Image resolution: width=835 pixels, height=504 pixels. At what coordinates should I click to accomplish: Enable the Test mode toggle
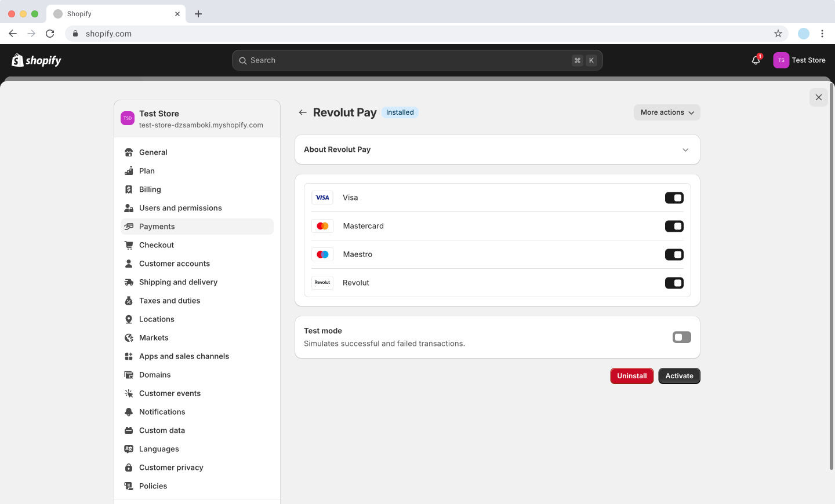[682, 337]
